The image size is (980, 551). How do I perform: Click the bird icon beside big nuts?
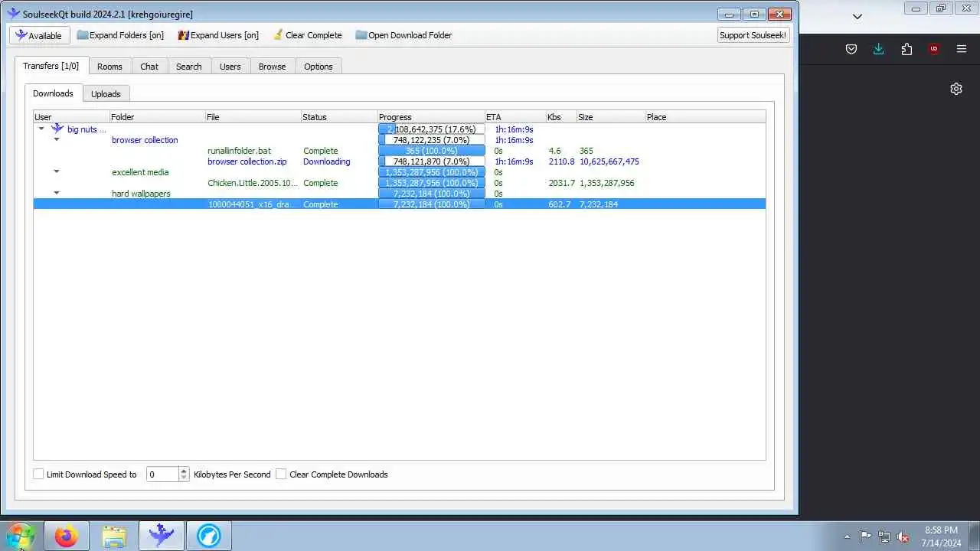pos(57,129)
